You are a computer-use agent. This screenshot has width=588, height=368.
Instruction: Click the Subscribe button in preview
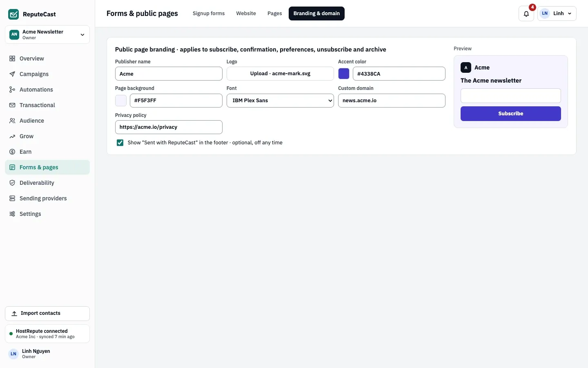pyautogui.click(x=511, y=114)
